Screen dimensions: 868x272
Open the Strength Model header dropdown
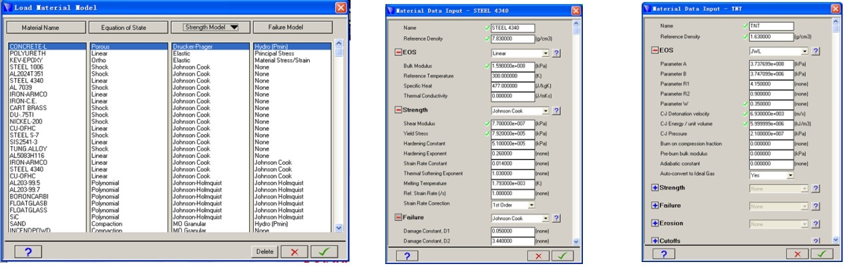[210, 27]
